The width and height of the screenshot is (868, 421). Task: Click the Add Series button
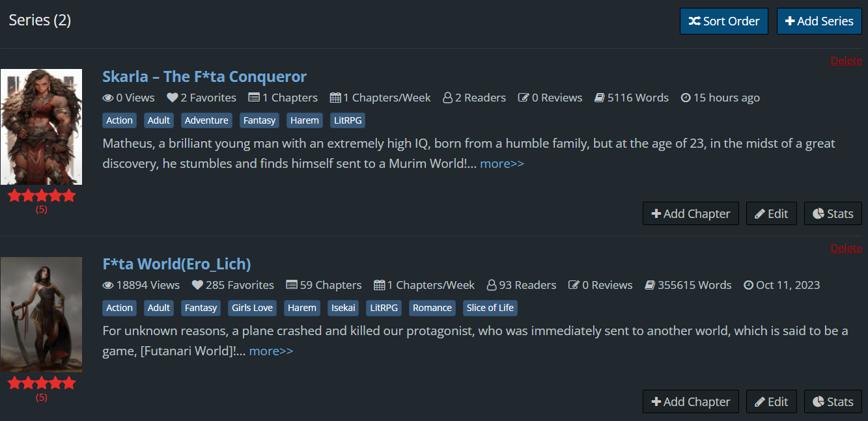pyautogui.click(x=819, y=21)
